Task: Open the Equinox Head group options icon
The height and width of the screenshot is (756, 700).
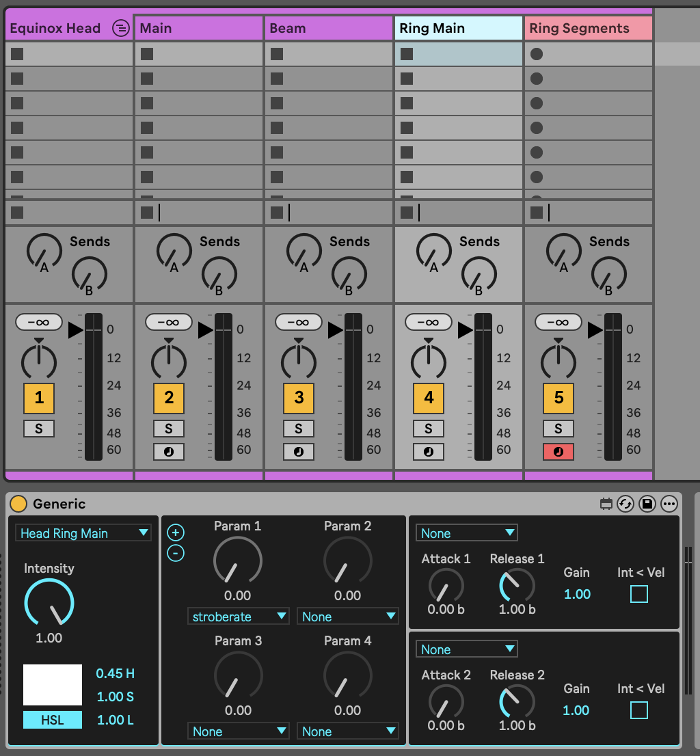Action: [x=120, y=28]
